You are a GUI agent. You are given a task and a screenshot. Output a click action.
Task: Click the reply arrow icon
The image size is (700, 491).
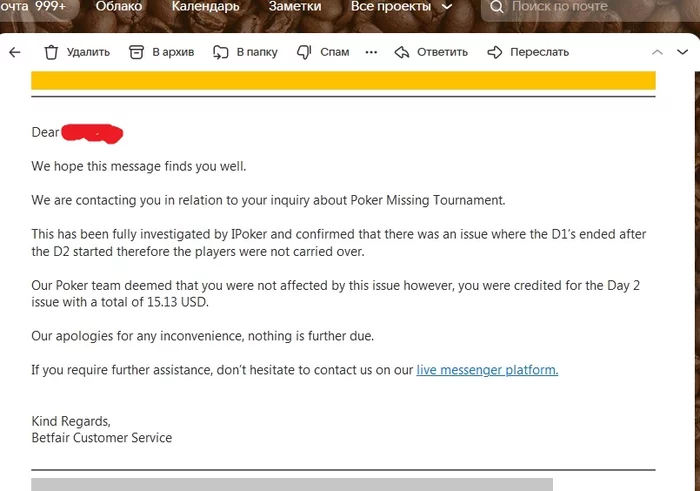402,52
